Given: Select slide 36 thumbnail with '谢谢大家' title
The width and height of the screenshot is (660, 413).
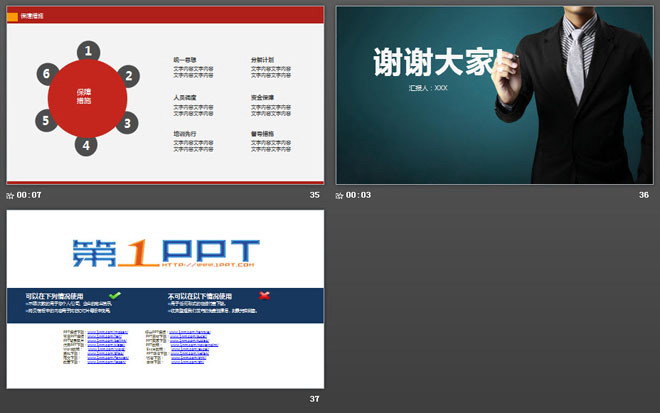Looking at the screenshot, I should (x=495, y=95).
